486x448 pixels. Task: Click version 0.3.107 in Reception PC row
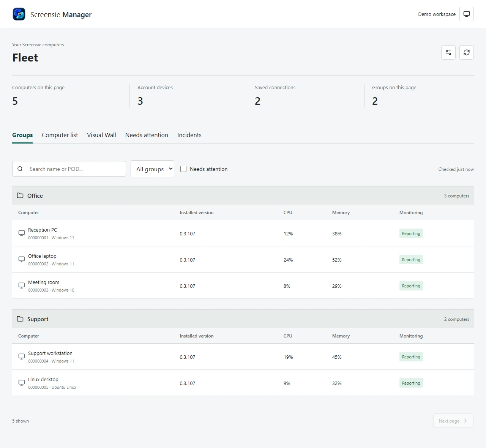tap(188, 234)
